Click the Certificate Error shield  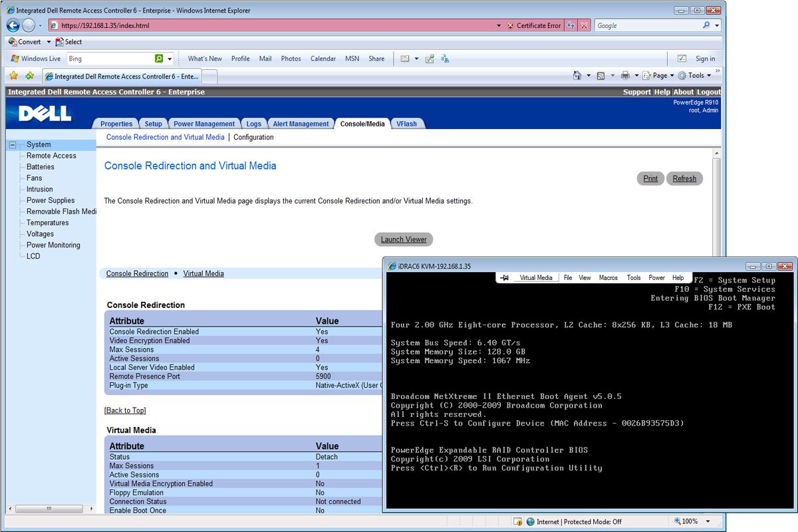[510, 25]
